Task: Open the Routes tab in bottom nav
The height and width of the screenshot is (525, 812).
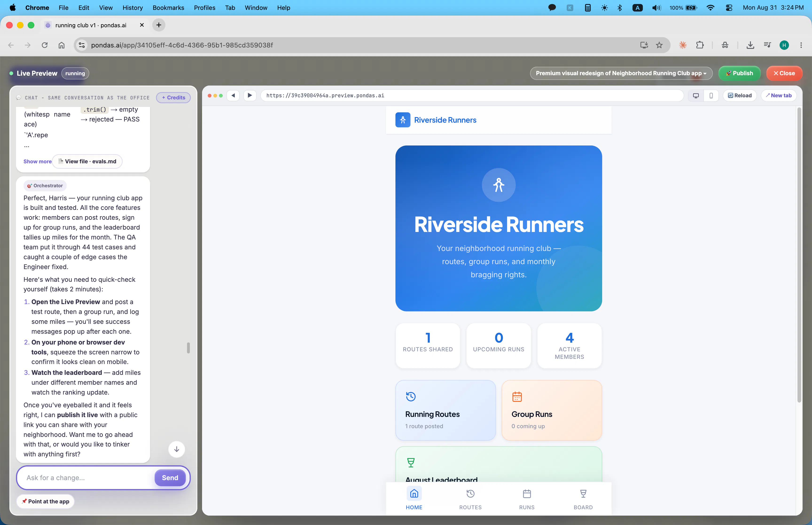Action: [470, 499]
